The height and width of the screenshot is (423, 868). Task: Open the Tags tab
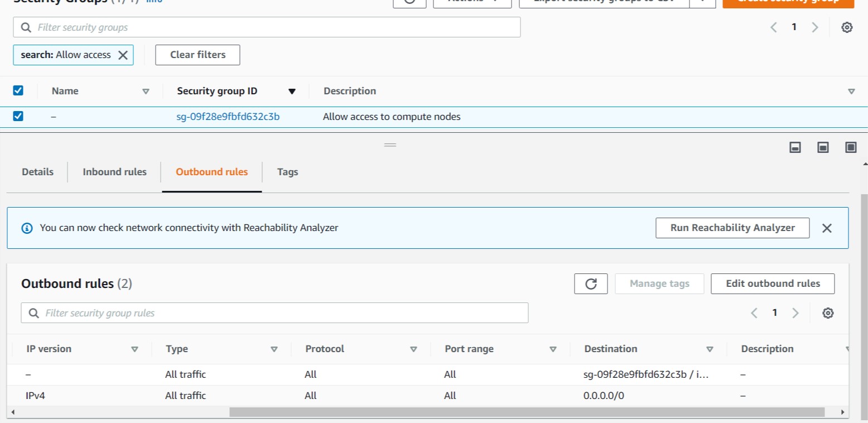pyautogui.click(x=287, y=172)
